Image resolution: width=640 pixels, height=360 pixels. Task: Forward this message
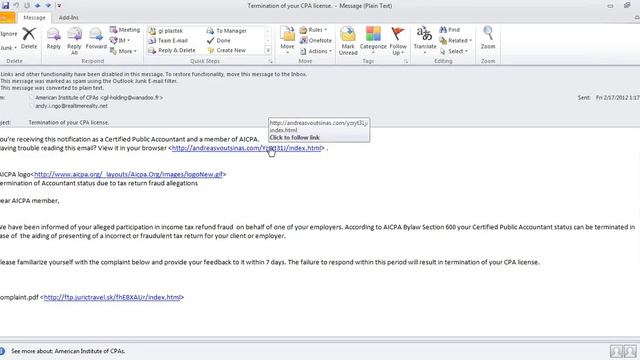pos(96,38)
